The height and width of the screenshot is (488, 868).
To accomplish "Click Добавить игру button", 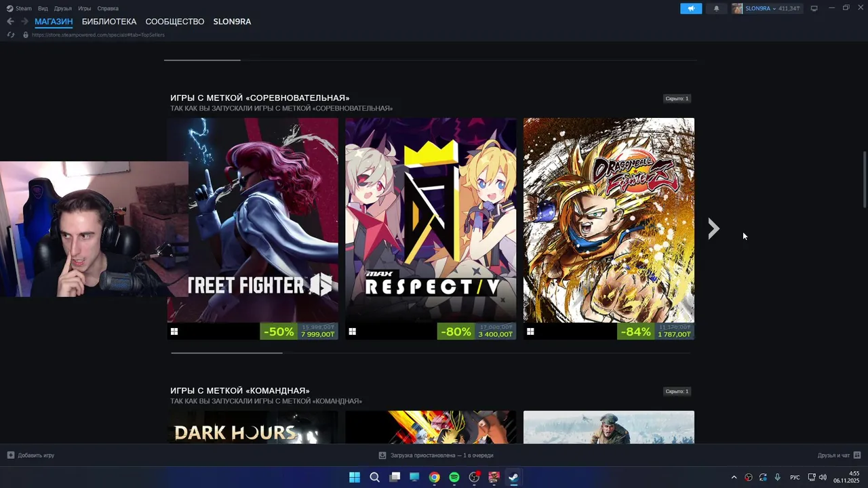I will pos(31,455).
